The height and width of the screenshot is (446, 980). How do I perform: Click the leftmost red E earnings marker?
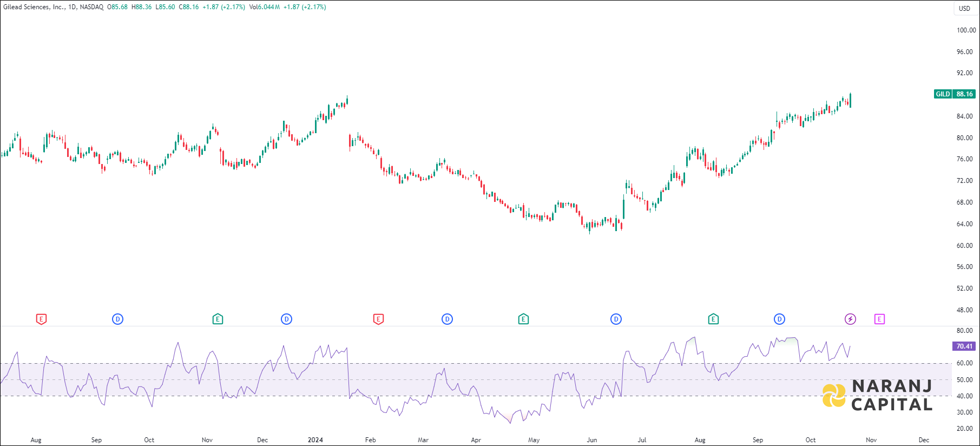[41, 319]
